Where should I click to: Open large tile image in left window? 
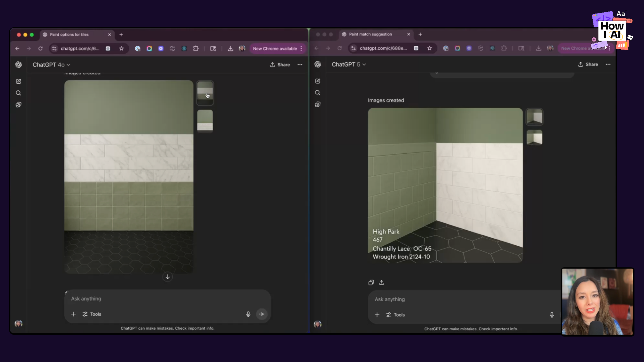tap(129, 177)
